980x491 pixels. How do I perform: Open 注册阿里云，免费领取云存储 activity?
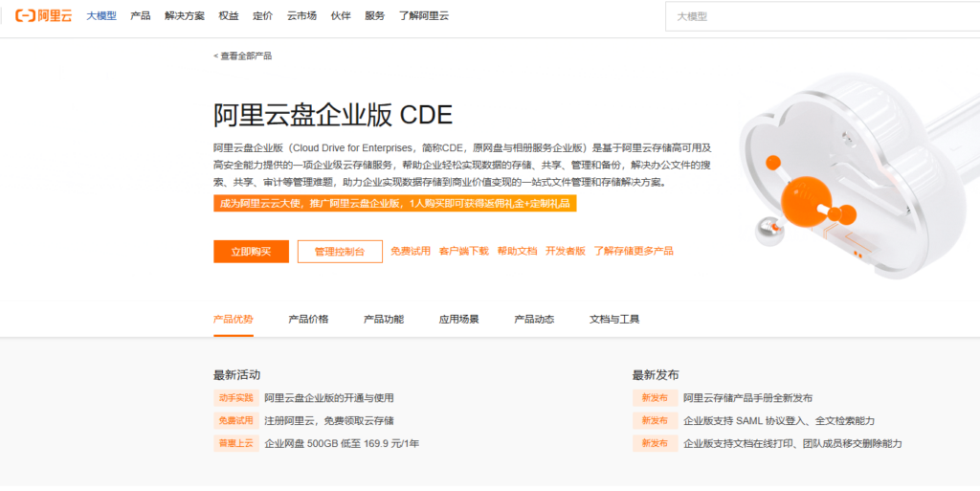329,421
